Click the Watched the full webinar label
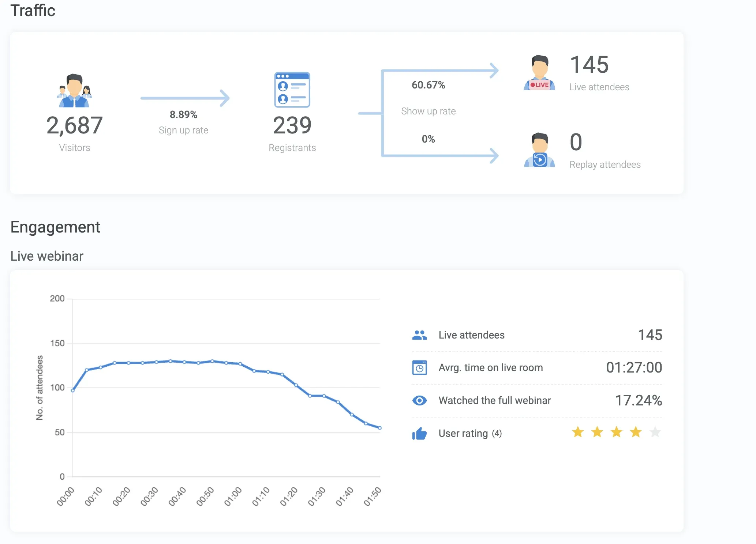756x544 pixels. tap(495, 400)
